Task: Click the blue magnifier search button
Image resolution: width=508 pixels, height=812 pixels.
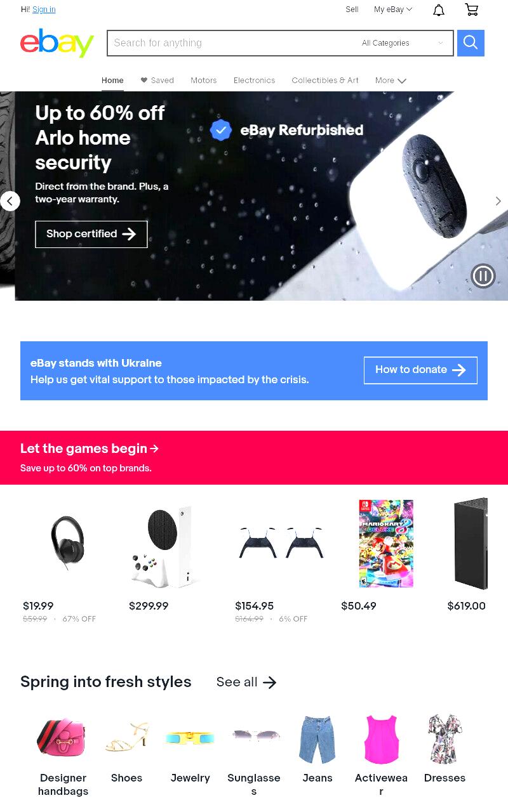Action: tap(471, 43)
